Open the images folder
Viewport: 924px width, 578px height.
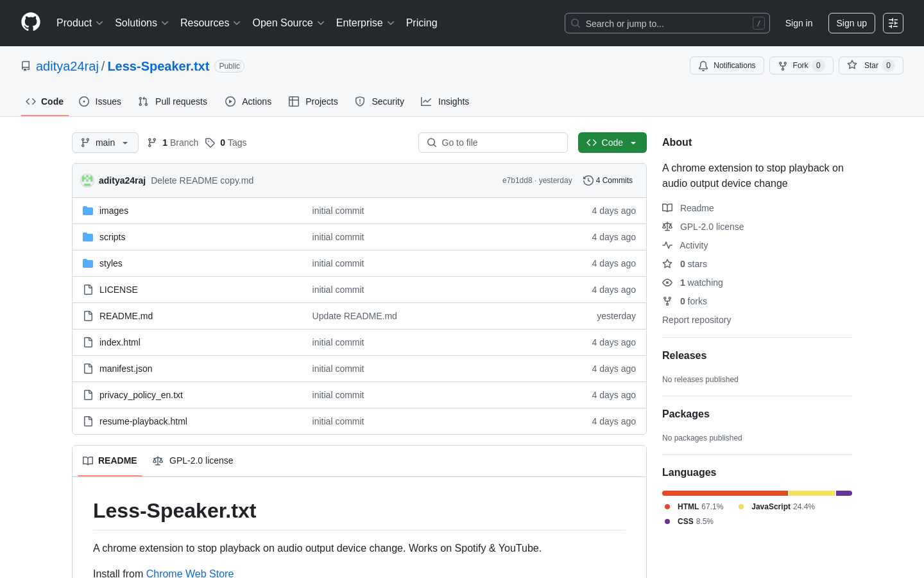click(114, 211)
